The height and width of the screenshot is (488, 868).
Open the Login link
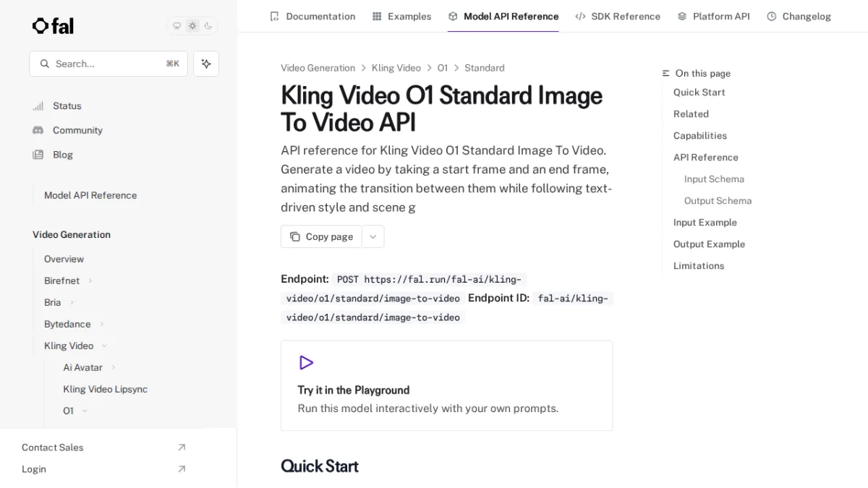[34, 469]
